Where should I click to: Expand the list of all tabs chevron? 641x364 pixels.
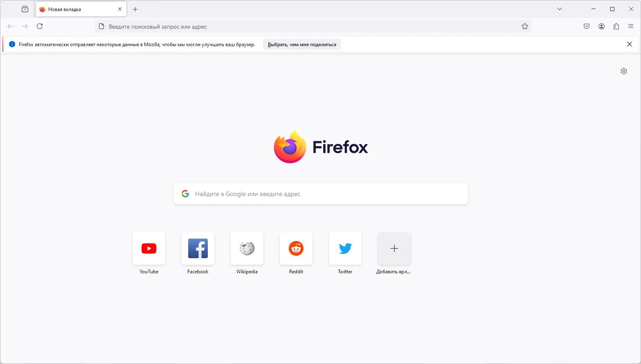pos(559,9)
